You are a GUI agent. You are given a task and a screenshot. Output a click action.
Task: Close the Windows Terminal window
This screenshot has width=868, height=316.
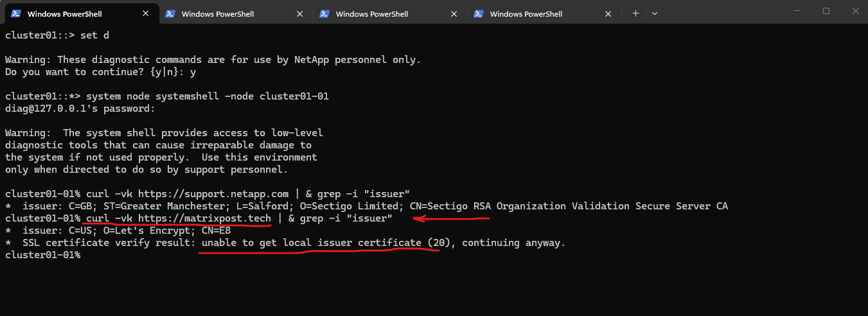tap(854, 11)
